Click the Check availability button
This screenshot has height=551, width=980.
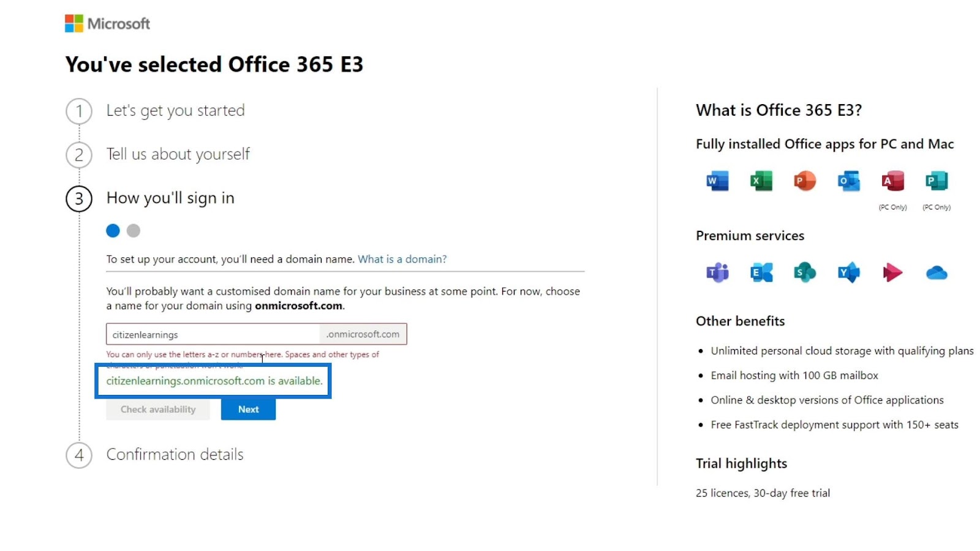[x=158, y=409]
